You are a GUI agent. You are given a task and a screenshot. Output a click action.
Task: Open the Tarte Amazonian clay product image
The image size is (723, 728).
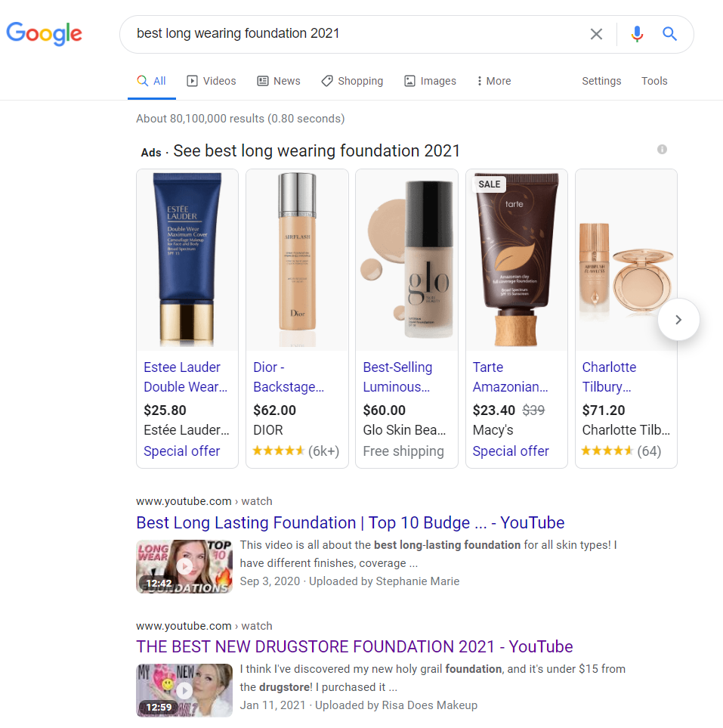(517, 260)
